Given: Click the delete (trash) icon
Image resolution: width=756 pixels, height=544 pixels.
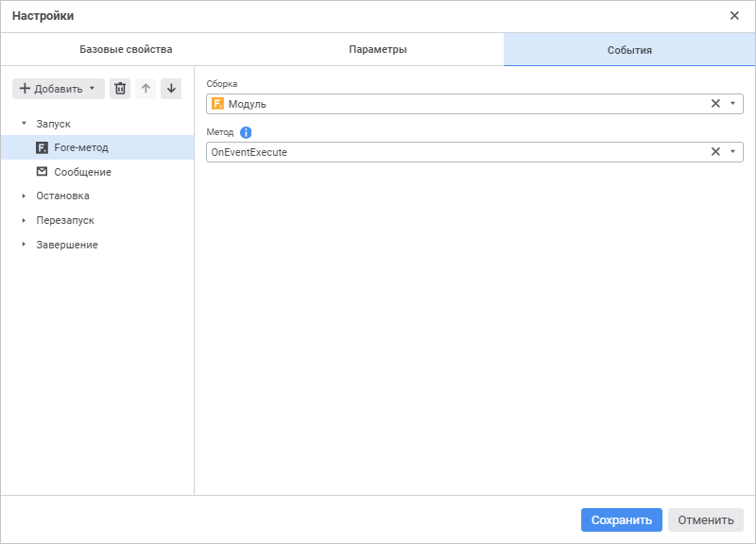Looking at the screenshot, I should 120,89.
